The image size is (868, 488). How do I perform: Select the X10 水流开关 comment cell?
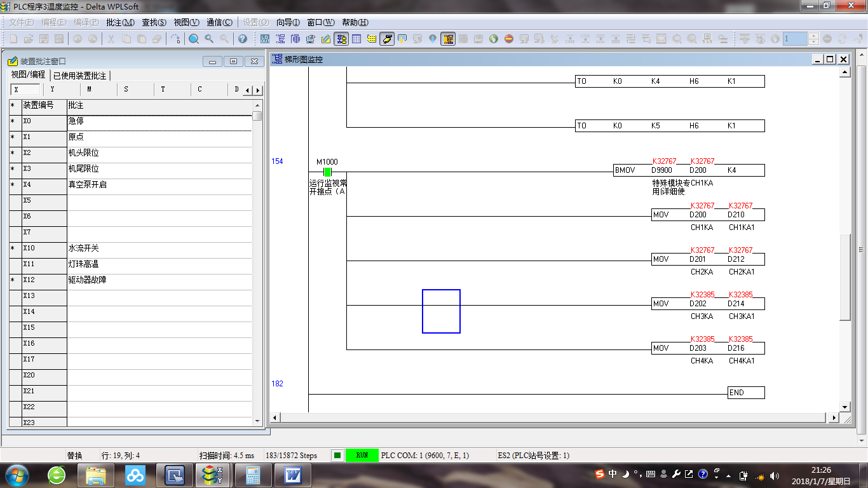[x=159, y=248]
